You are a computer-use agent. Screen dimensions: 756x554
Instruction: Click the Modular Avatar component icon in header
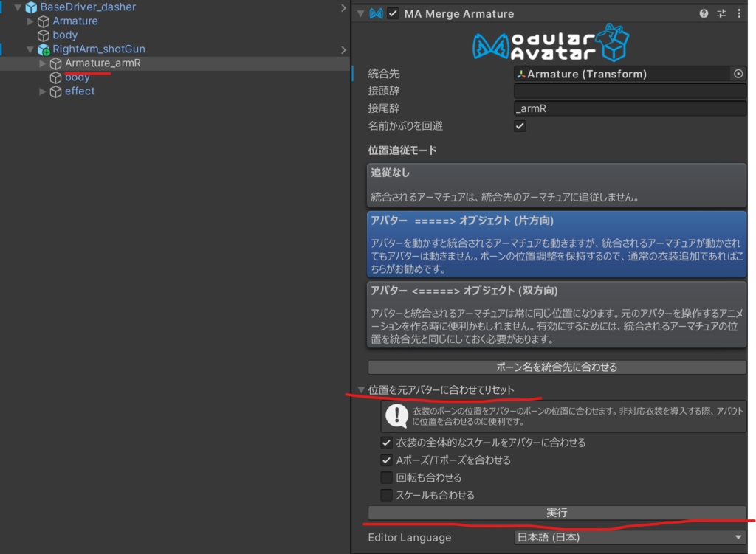coord(376,13)
